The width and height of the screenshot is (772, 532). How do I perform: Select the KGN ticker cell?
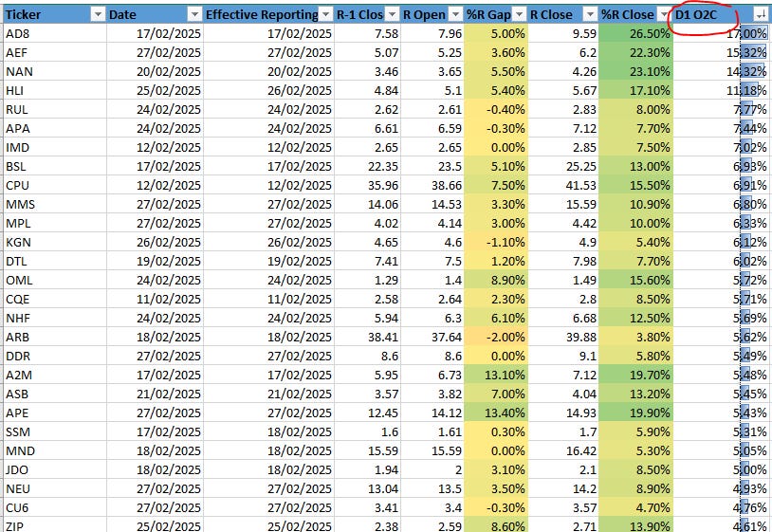point(54,242)
